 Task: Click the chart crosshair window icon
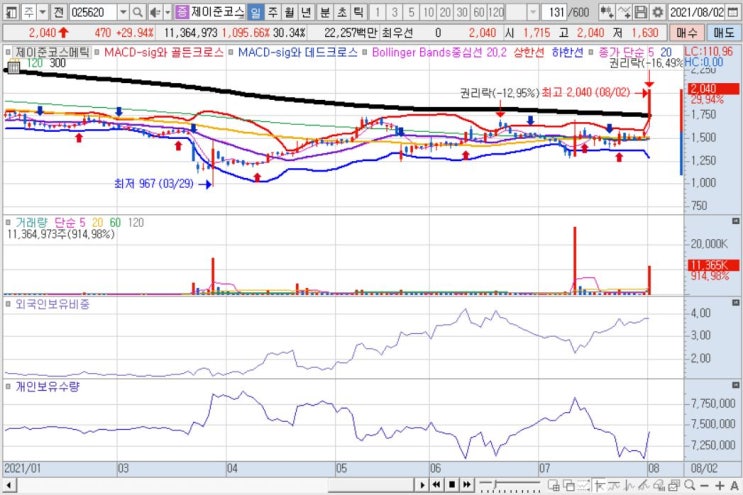click(x=553, y=485)
